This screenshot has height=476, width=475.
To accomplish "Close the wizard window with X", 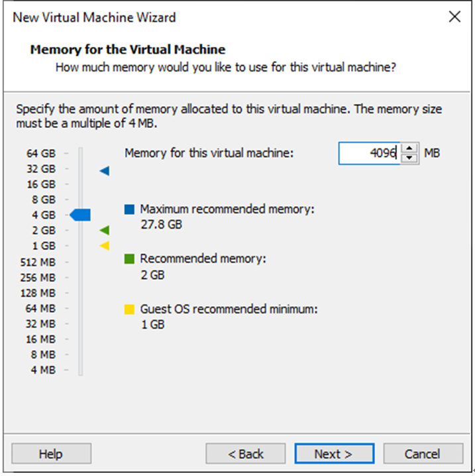I will tap(454, 17).
